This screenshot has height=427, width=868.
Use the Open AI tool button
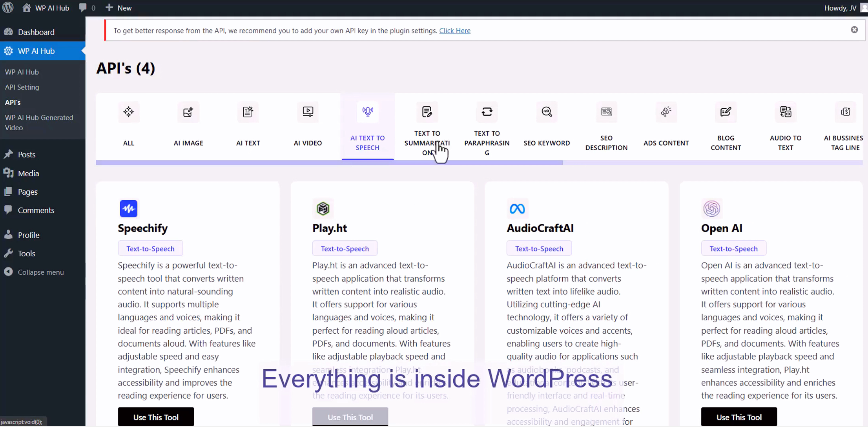[739, 417]
